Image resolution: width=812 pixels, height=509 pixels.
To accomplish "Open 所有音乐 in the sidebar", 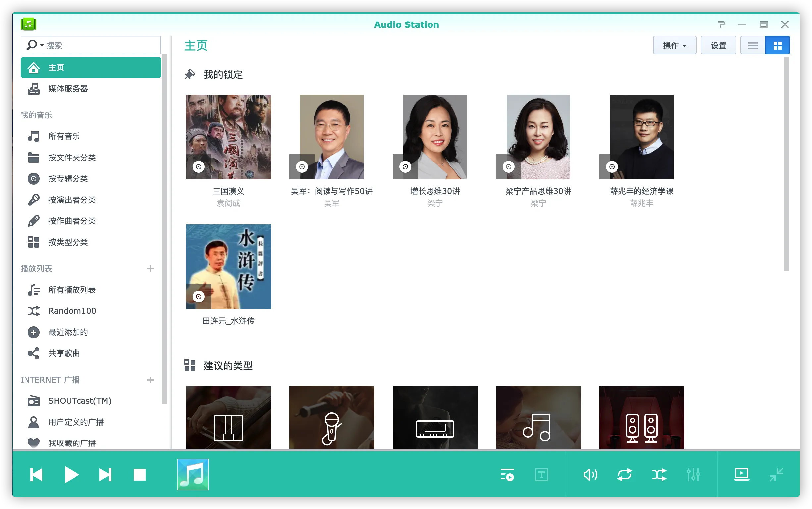I will (91, 136).
